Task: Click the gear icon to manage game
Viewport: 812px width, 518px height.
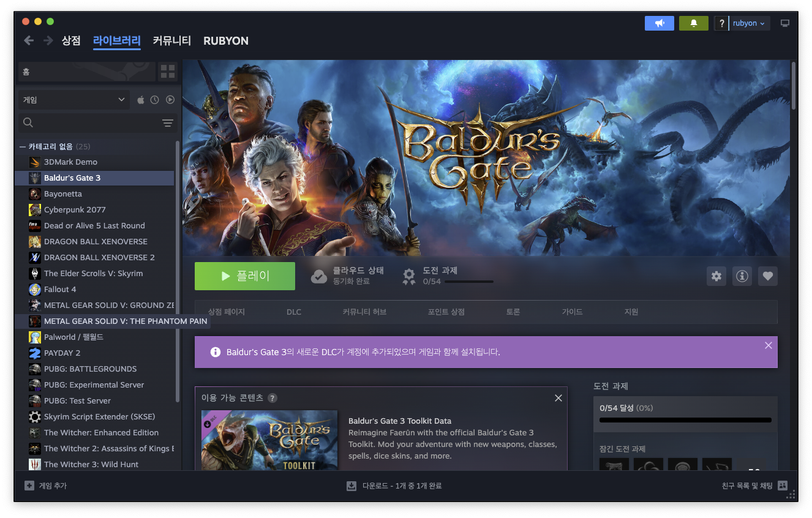Action: [x=716, y=276]
